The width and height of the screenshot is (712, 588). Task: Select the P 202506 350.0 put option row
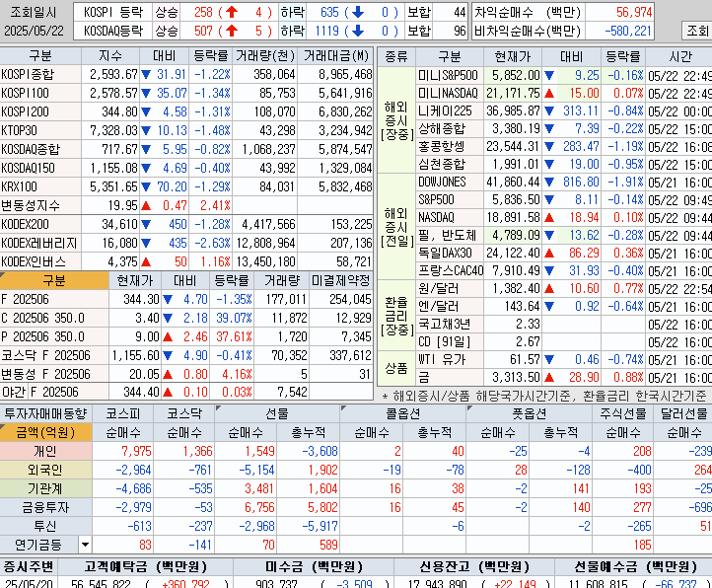coord(186,336)
